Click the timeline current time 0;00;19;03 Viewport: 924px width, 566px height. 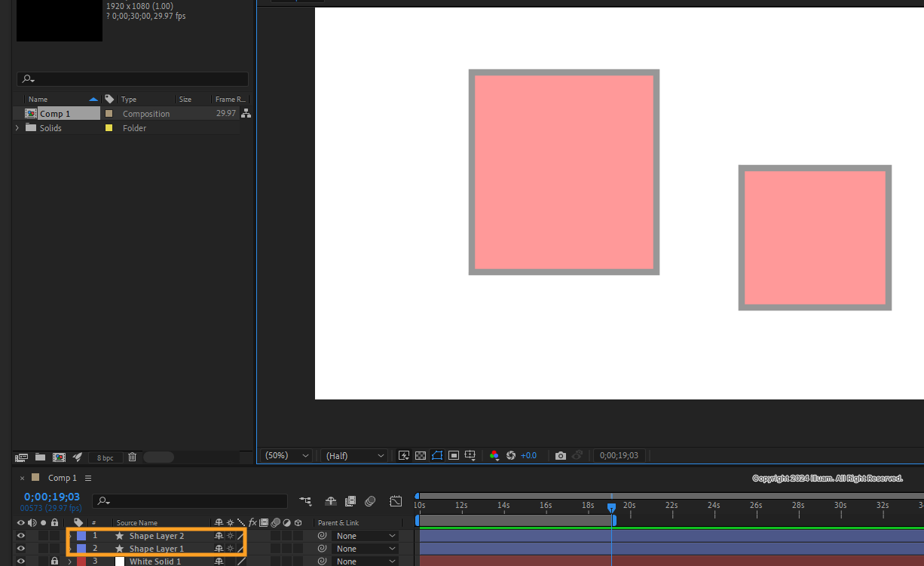point(52,497)
